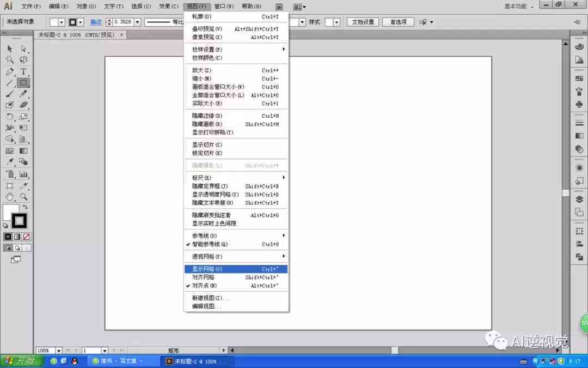Click the 描边 stroke link in control bar
The height and width of the screenshot is (368, 588).
pos(96,22)
